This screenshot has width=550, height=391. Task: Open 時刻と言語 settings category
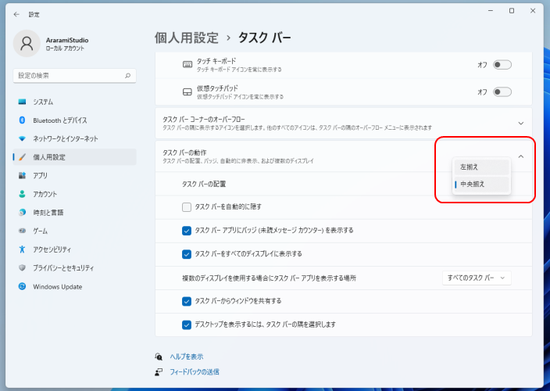pos(75,213)
